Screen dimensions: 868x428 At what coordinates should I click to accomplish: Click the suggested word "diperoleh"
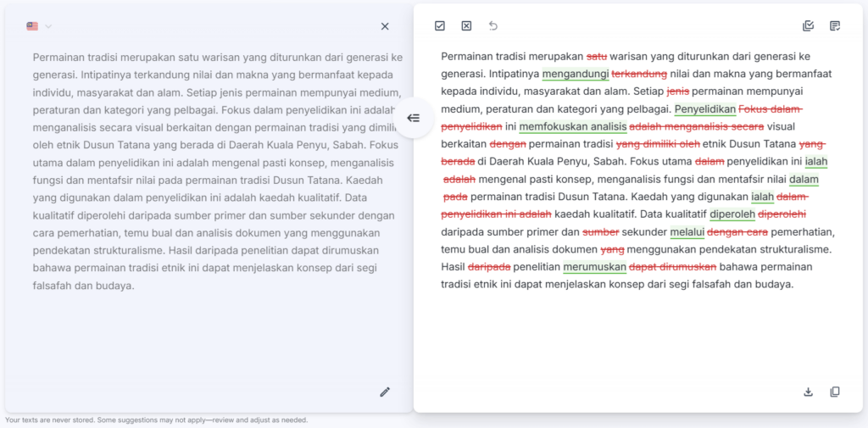click(x=732, y=214)
